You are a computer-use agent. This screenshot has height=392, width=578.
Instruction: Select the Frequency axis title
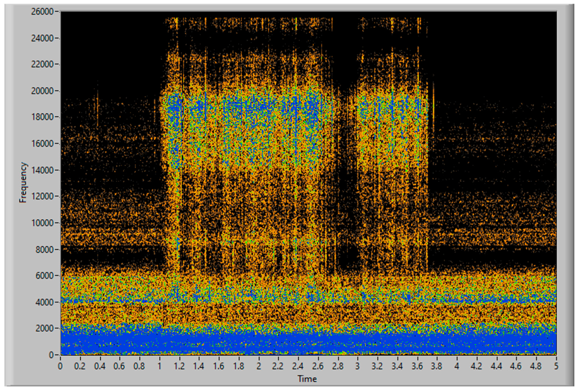(23, 182)
